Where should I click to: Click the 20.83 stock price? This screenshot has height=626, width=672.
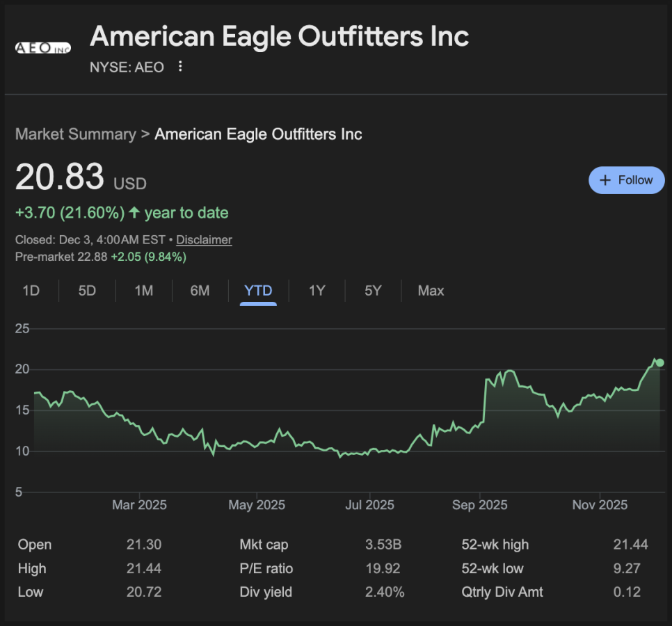click(60, 177)
